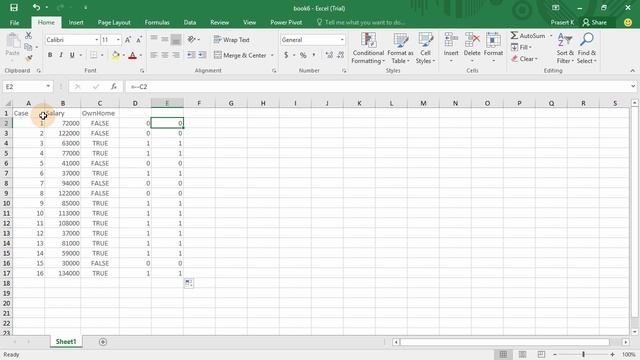Open the File menu
This screenshot has height=360, width=640.
coord(14,22)
